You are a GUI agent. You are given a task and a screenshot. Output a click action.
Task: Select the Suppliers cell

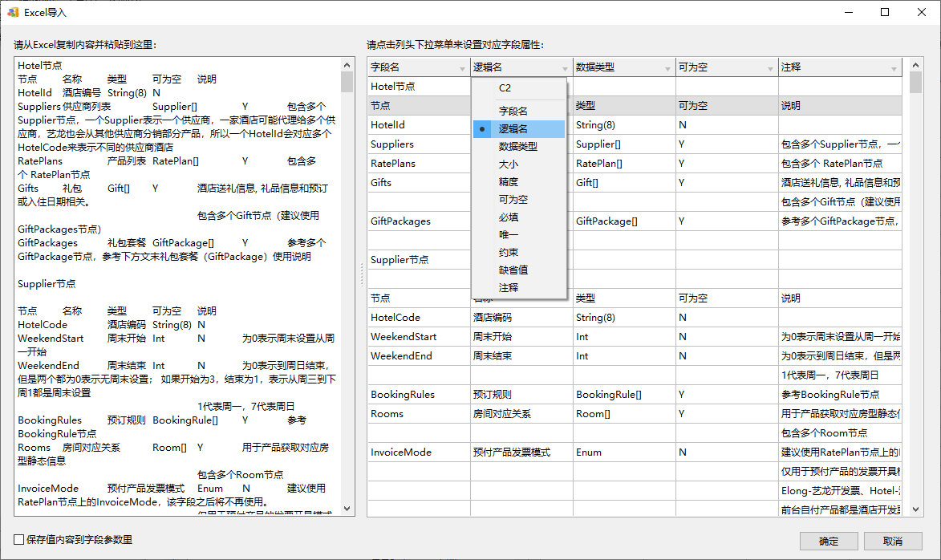(419, 144)
